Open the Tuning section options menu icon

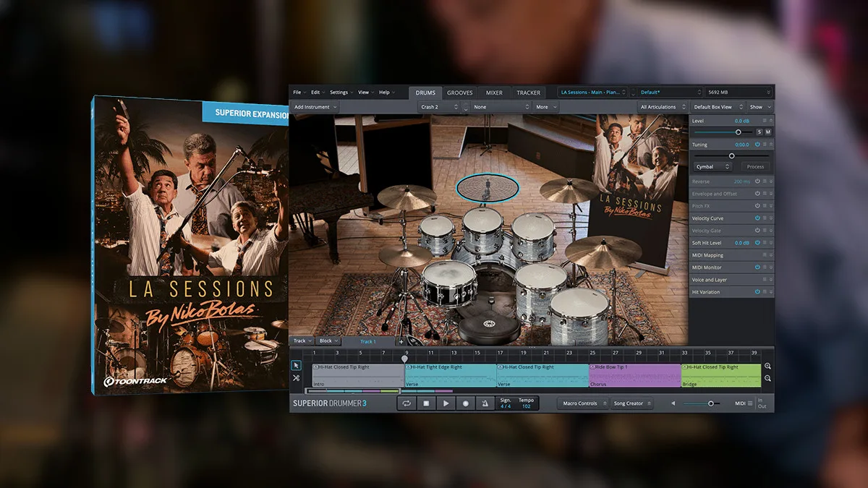[x=765, y=145]
